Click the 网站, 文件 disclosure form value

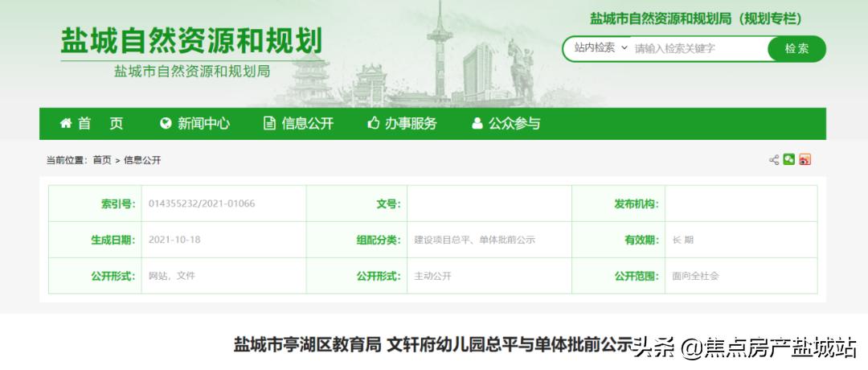click(172, 275)
